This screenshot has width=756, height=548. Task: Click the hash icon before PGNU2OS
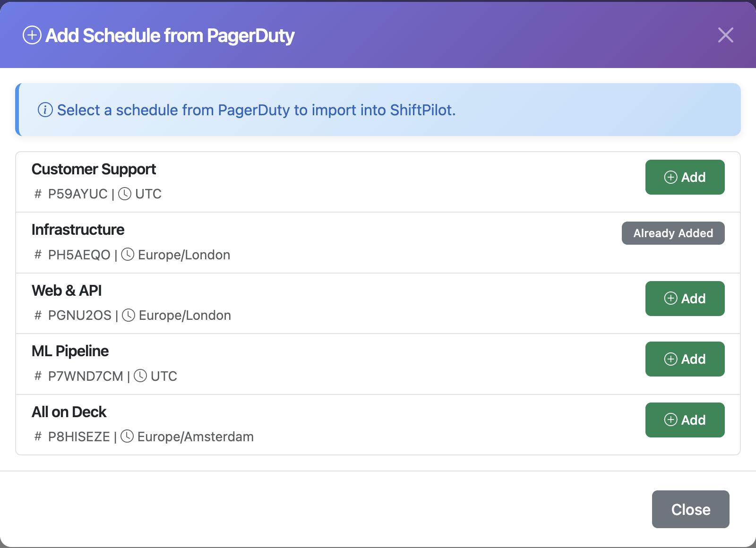click(x=37, y=315)
